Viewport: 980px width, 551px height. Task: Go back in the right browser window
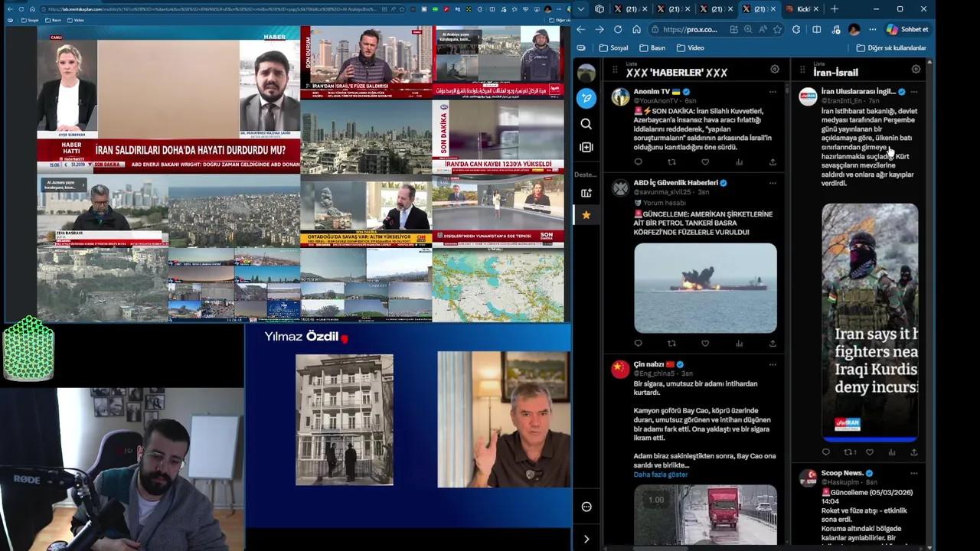pyautogui.click(x=580, y=29)
